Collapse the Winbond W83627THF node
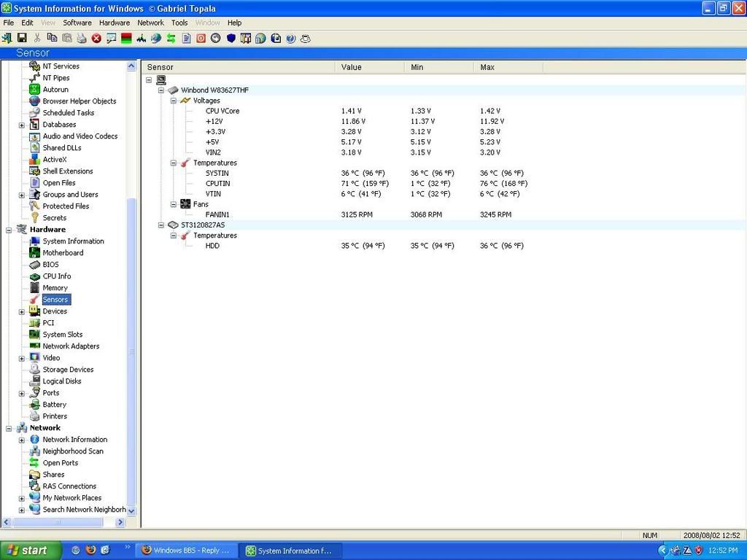This screenshot has width=747, height=560. 161,90
